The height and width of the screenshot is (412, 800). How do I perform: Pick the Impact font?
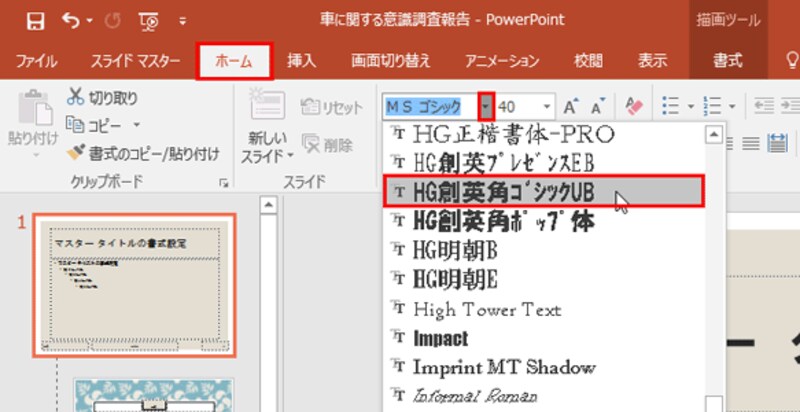point(544,338)
